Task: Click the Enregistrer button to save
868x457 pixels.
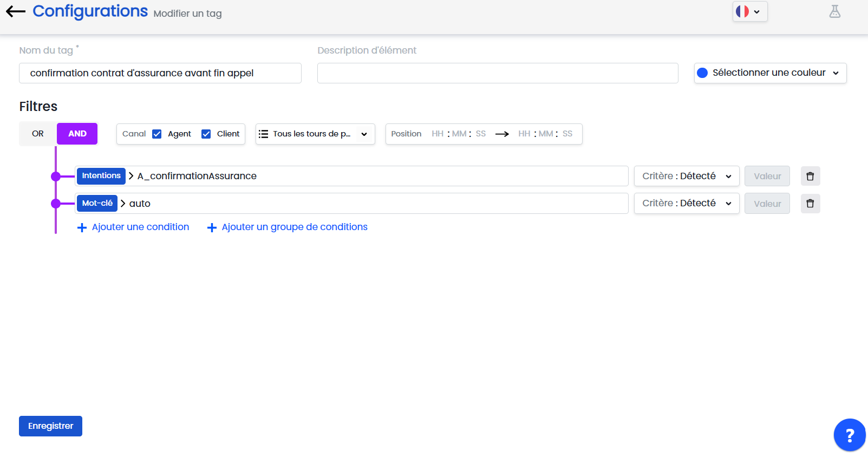Action: tap(50, 426)
